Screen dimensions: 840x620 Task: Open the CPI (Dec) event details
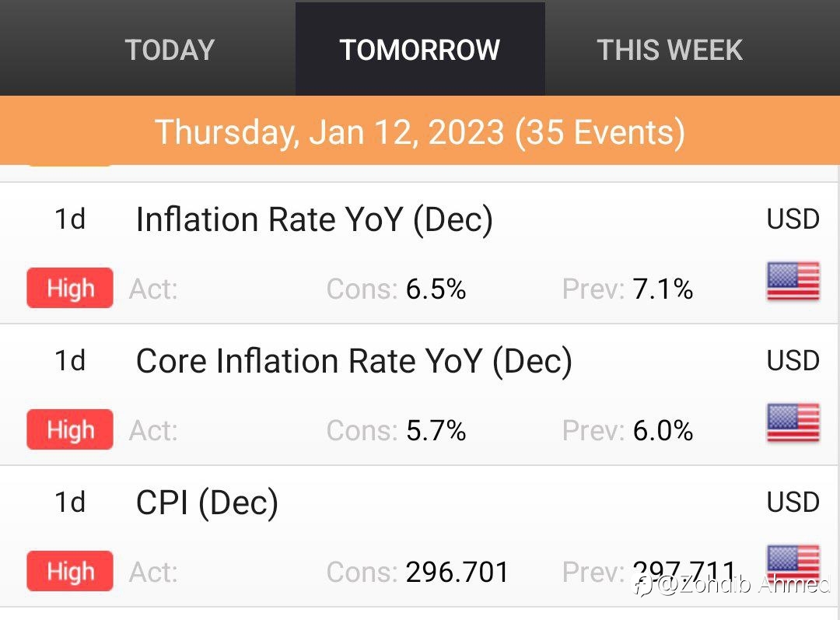coord(207,503)
